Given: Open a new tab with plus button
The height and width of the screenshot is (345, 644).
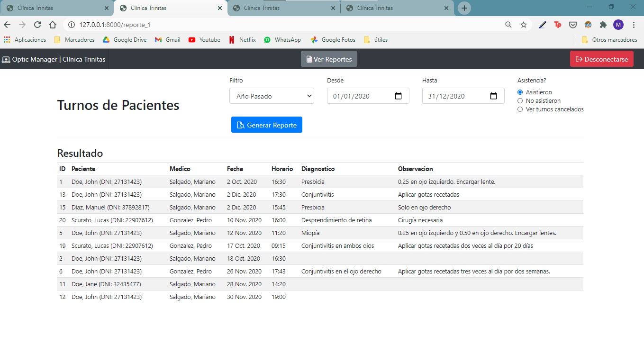Looking at the screenshot, I should coord(464,8).
